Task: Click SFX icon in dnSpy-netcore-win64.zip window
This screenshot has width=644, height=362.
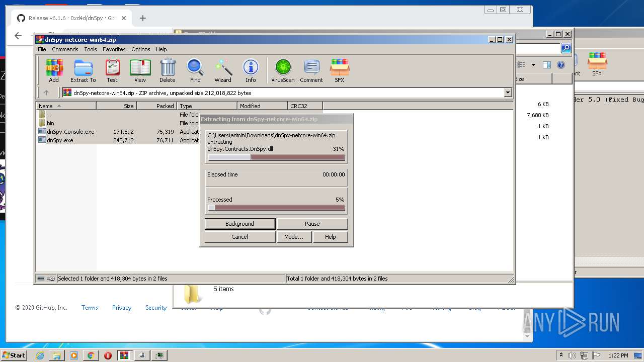Action: (340, 70)
